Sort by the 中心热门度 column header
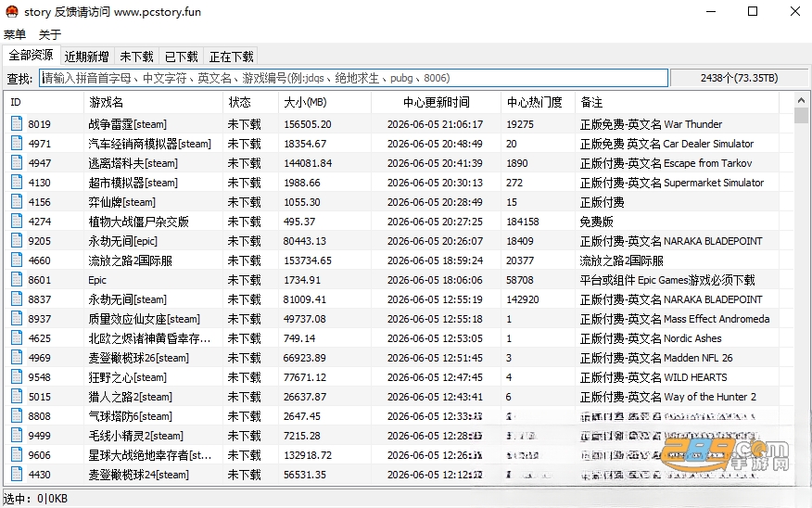The image size is (812, 508). click(x=538, y=103)
